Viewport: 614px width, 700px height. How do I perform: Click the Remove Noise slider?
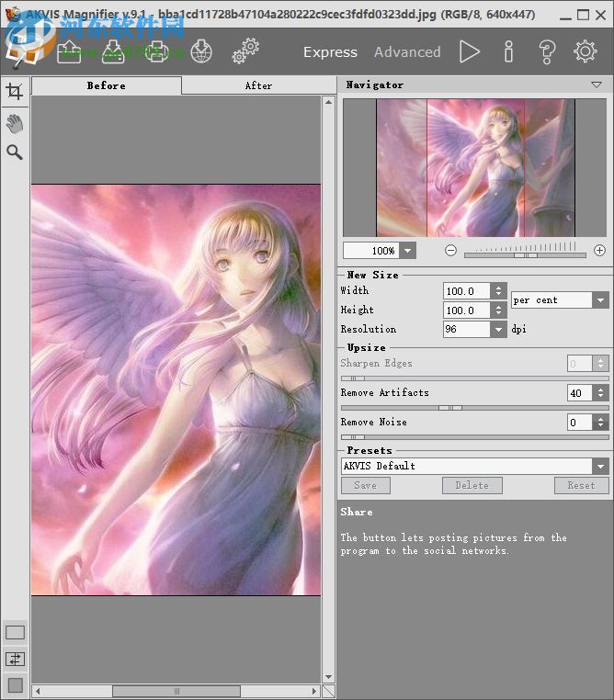click(x=474, y=437)
